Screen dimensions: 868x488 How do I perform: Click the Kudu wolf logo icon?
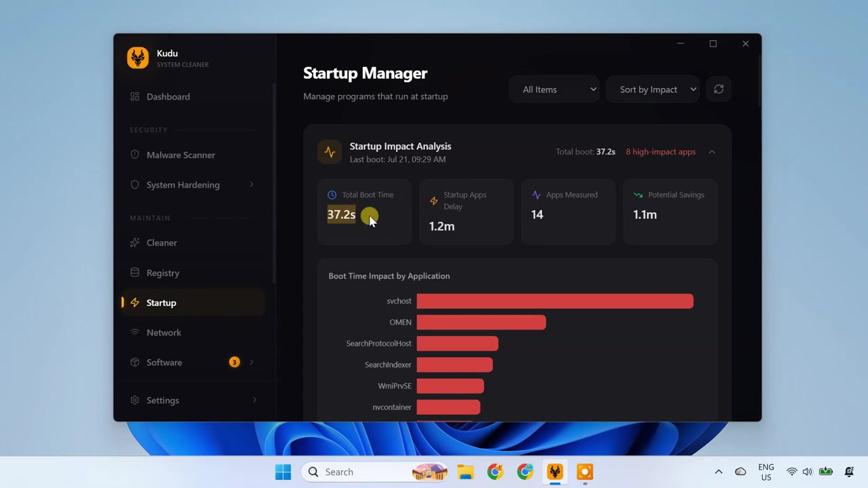(x=138, y=58)
